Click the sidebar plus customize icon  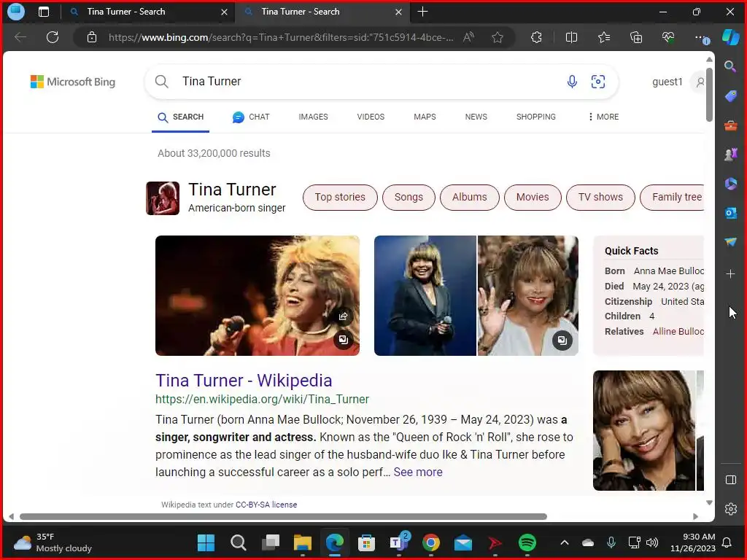[730, 274]
